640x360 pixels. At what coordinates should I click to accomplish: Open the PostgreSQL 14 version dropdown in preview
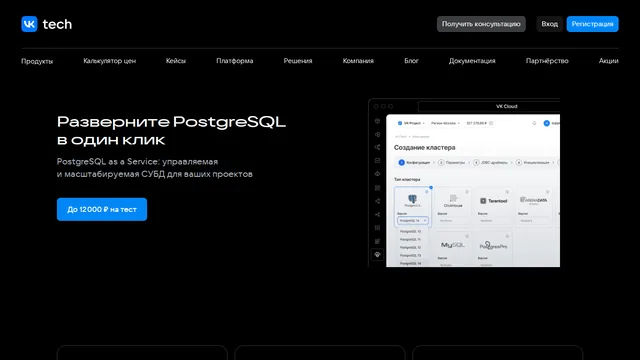click(x=413, y=220)
